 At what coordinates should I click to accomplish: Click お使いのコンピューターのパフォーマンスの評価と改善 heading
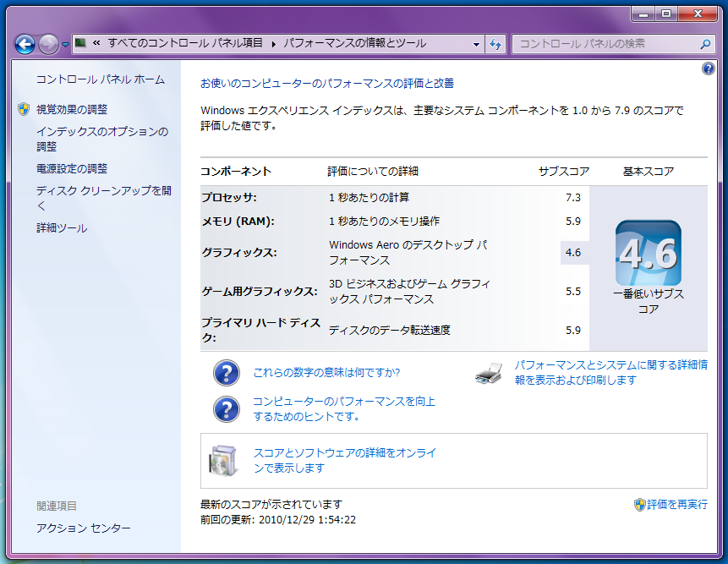tap(327, 84)
